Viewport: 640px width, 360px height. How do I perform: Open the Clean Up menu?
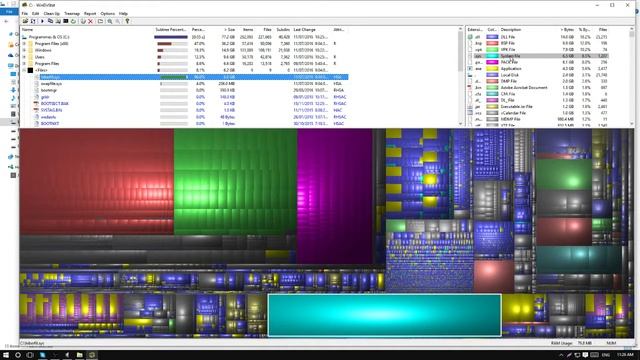(x=51, y=13)
